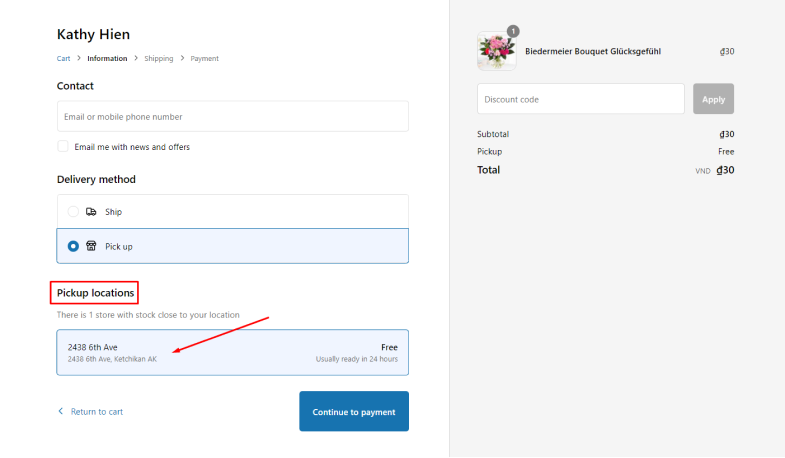The height and width of the screenshot is (458, 785).
Task: Click the quantity badge on bouquet image
Action: click(x=513, y=32)
